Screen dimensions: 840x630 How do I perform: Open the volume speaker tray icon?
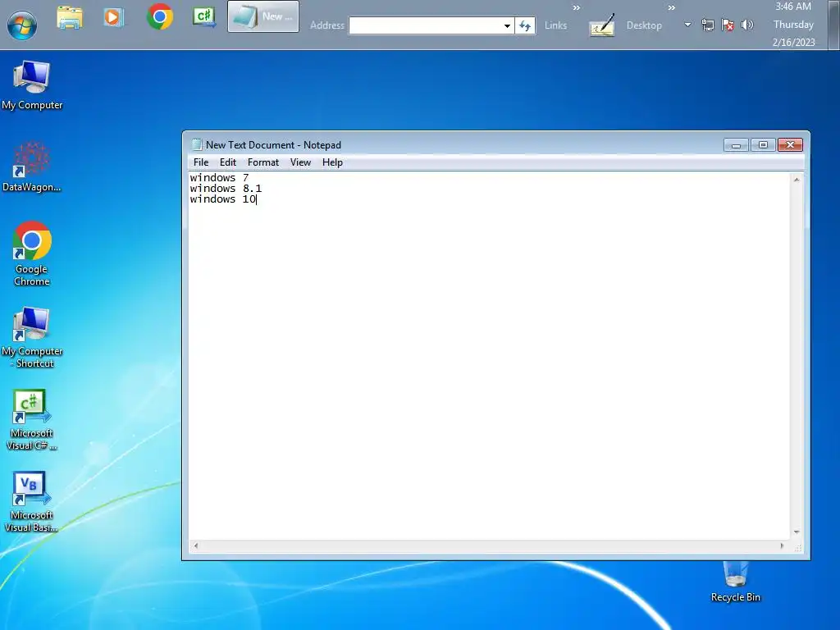(747, 25)
